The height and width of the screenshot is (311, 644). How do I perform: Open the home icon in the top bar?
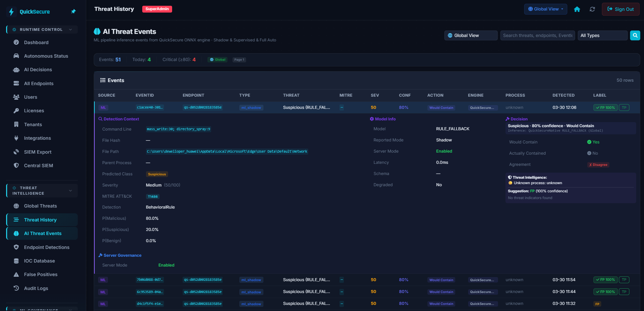pyautogui.click(x=577, y=9)
